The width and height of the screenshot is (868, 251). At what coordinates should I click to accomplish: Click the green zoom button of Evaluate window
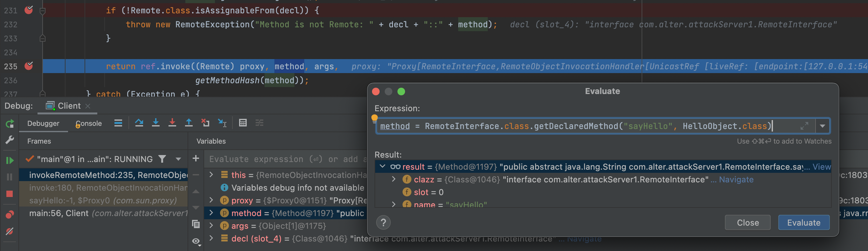tap(401, 92)
